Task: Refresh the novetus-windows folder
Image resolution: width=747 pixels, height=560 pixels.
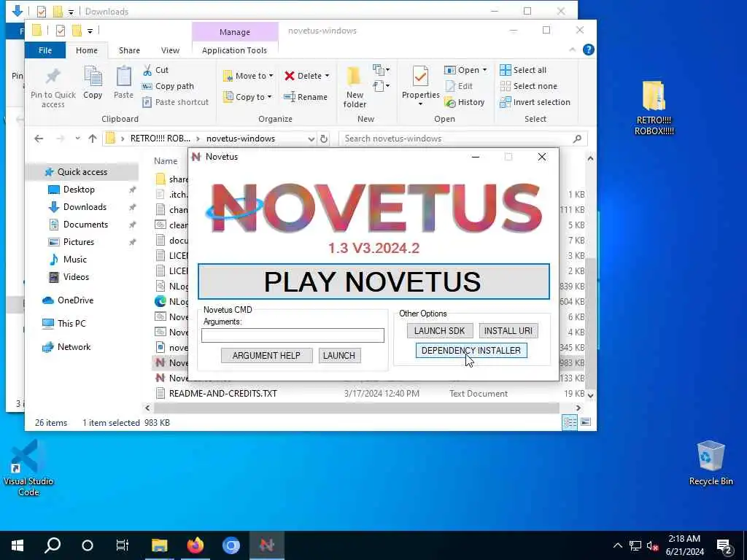Action: pos(324,139)
